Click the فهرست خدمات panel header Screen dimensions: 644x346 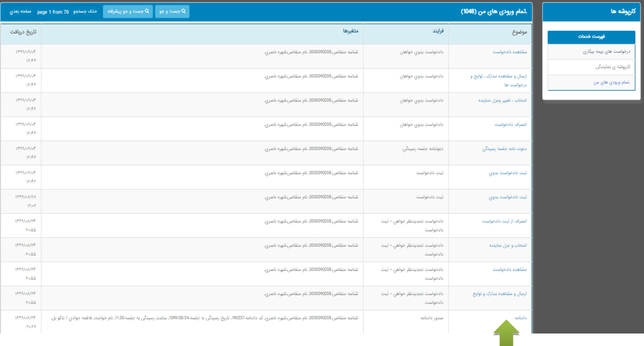[x=591, y=37]
